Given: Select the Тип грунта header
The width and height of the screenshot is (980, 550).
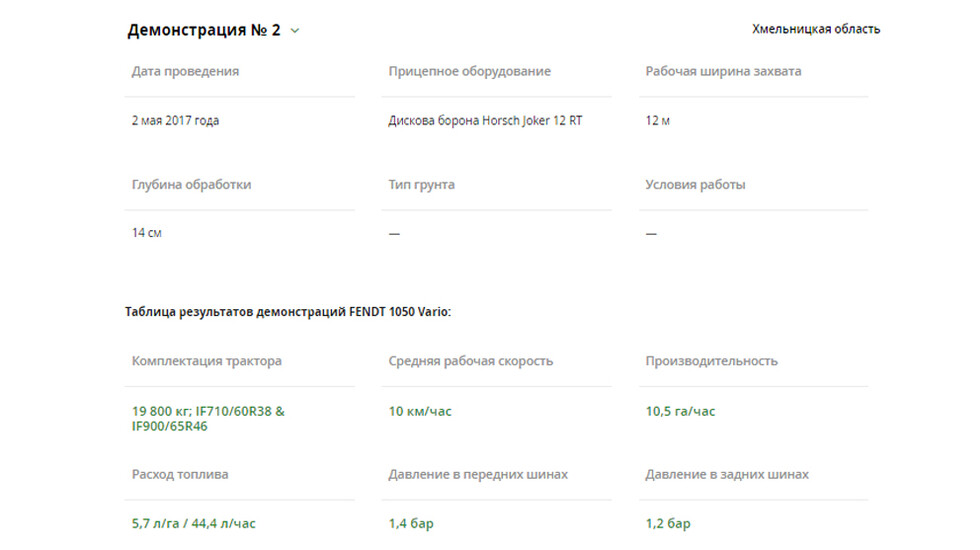Looking at the screenshot, I should coord(421,184).
